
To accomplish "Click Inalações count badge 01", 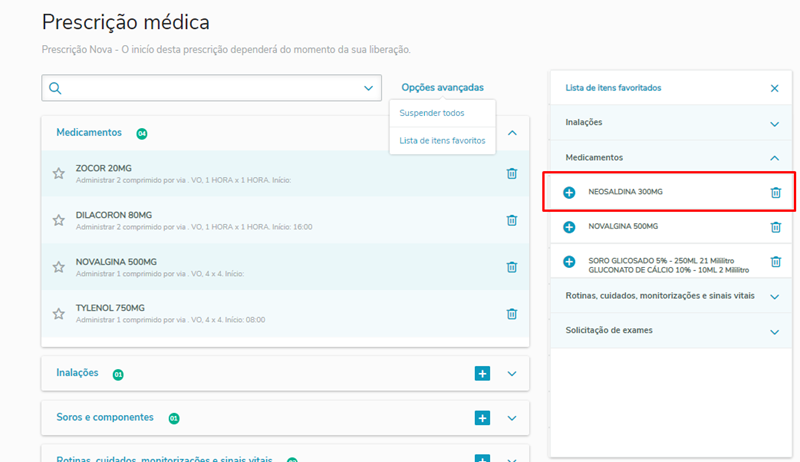I will (x=118, y=375).
